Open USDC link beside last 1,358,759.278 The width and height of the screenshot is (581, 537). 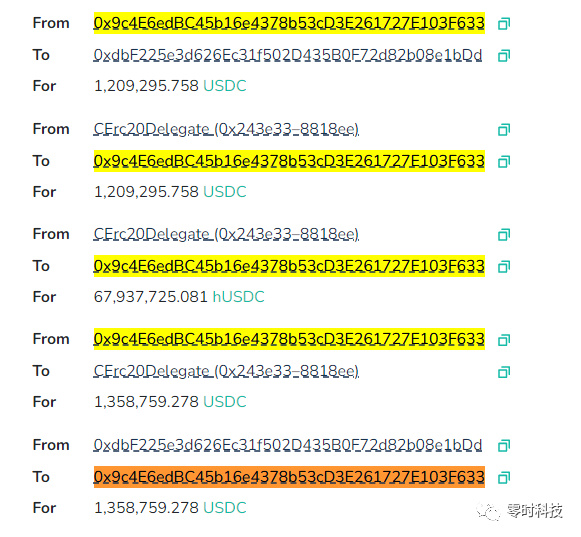[x=225, y=508]
